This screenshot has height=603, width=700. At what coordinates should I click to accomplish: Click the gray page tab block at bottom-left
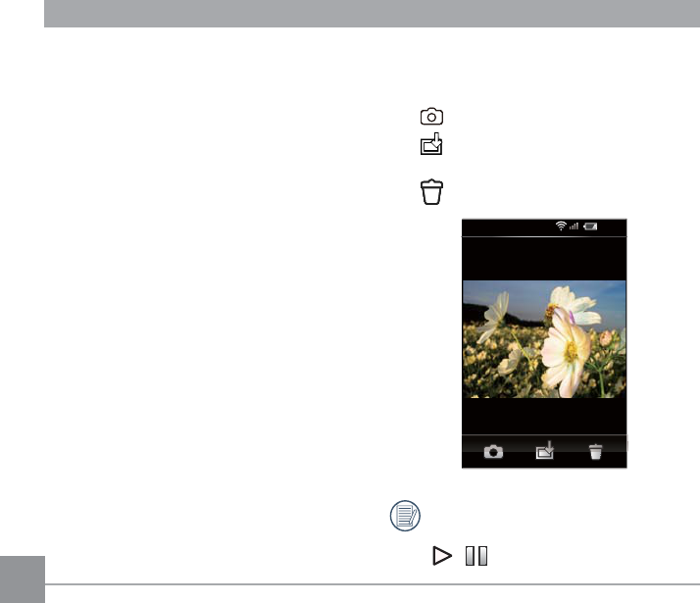pyautogui.click(x=23, y=579)
